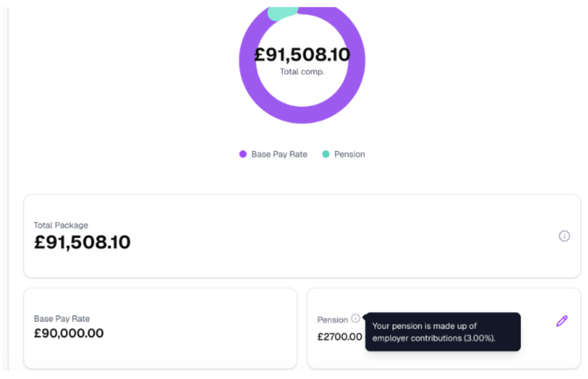588x379 pixels.
Task: Click the Base Pay Rate card title
Action: point(62,319)
